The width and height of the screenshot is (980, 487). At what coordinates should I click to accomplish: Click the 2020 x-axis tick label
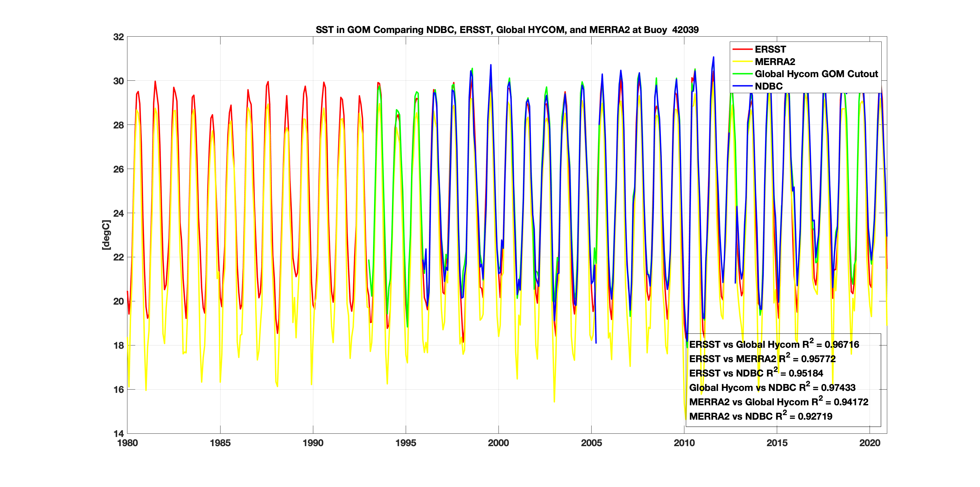point(870,443)
